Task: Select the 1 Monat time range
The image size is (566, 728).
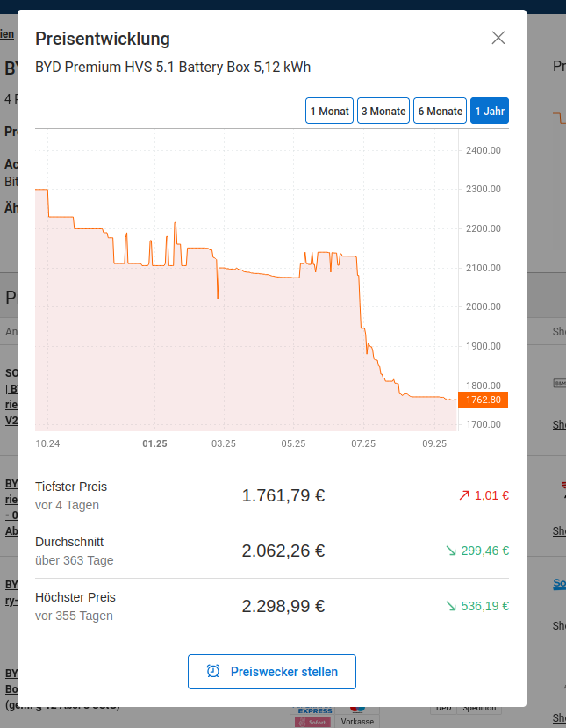Action: pyautogui.click(x=329, y=112)
